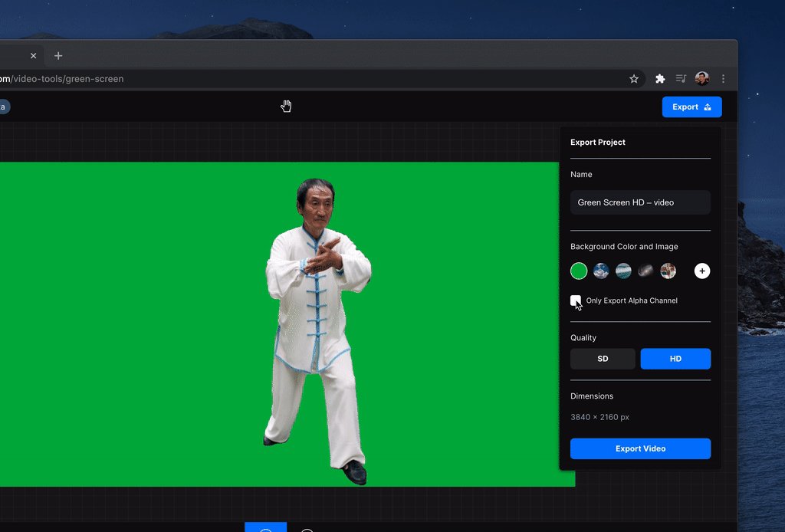Select the green background color swatch
785x532 pixels.
coord(579,271)
